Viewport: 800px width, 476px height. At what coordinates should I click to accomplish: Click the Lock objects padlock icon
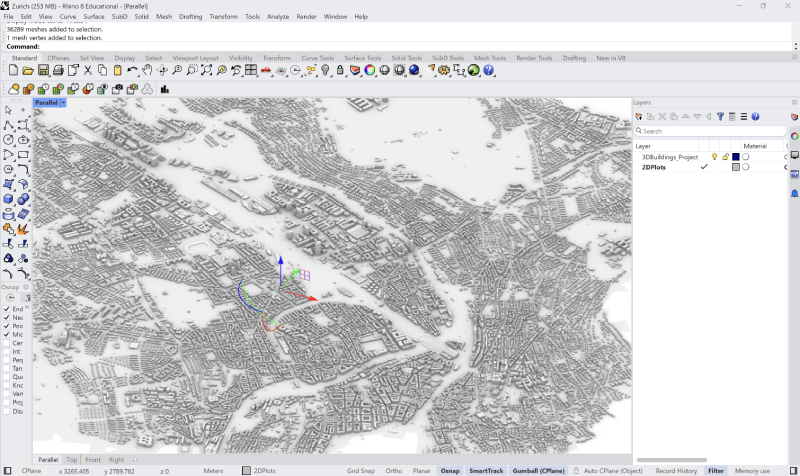click(x=340, y=70)
